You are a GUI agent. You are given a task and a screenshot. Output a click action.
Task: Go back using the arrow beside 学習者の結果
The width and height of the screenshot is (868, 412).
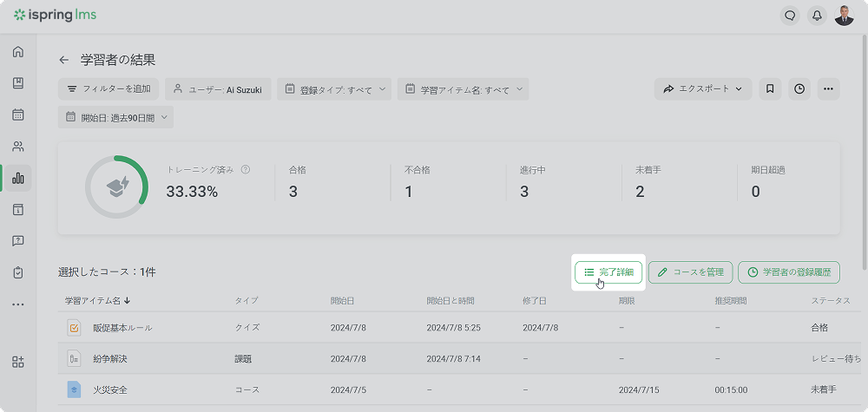tap(63, 60)
